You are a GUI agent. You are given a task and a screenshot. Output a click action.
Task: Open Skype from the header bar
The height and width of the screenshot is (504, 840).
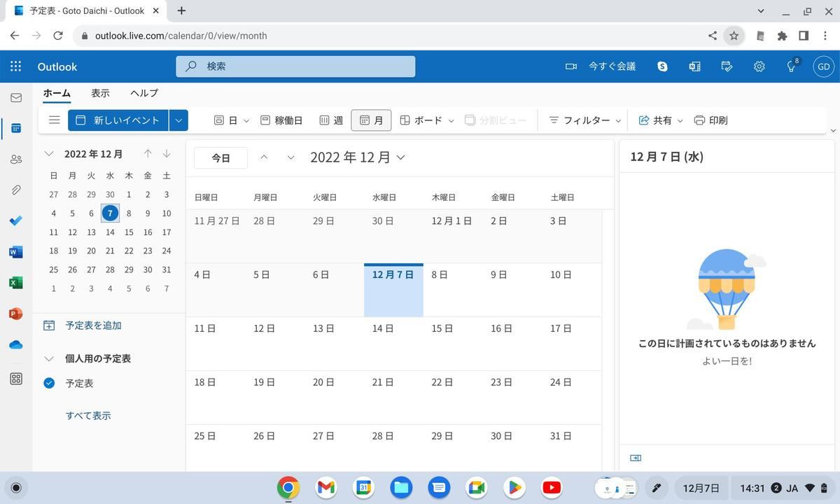point(662,66)
